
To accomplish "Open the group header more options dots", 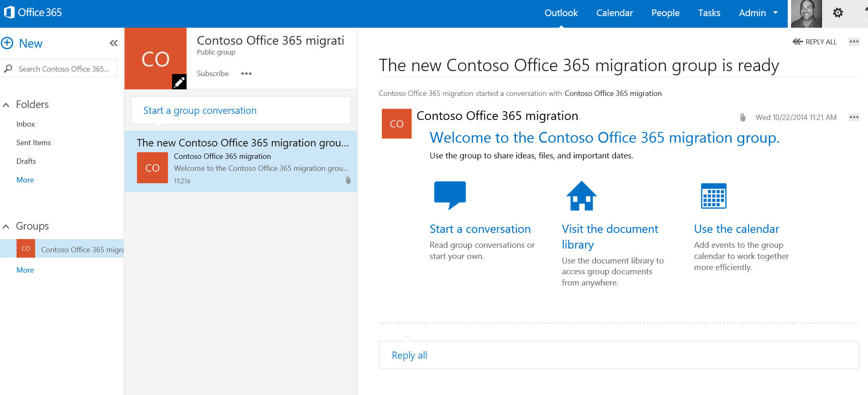I will pos(247,74).
